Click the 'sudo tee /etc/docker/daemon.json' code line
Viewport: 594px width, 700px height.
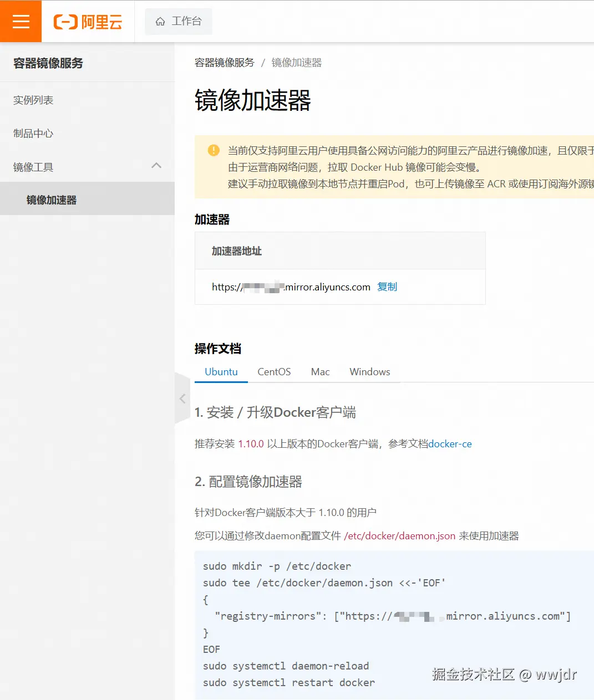[x=324, y=583]
